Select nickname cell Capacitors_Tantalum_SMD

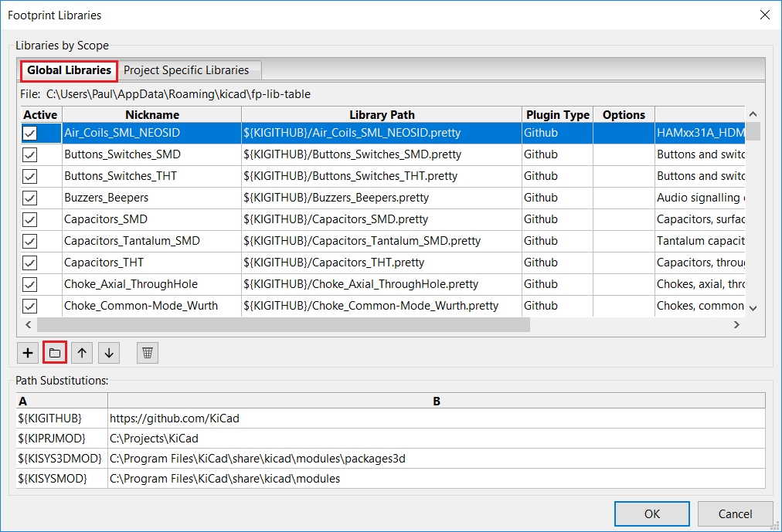(151, 241)
